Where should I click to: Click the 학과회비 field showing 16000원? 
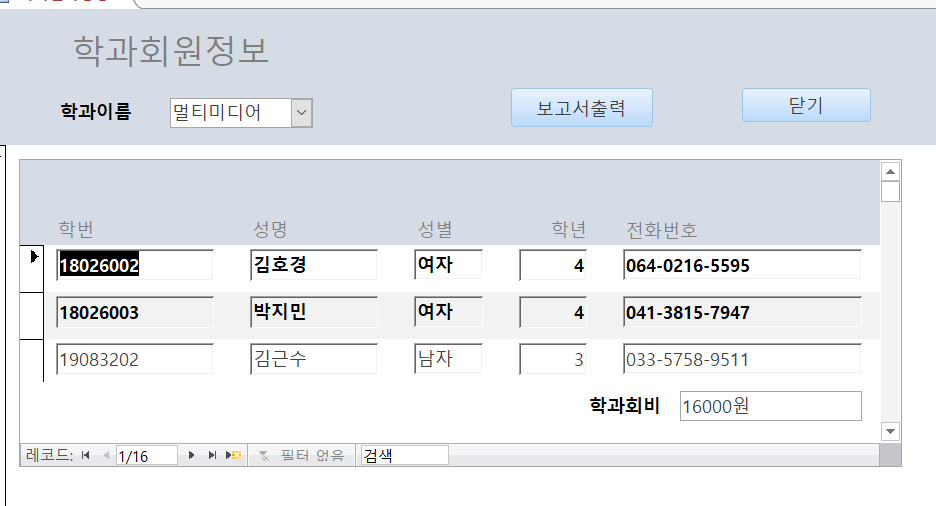pos(768,406)
